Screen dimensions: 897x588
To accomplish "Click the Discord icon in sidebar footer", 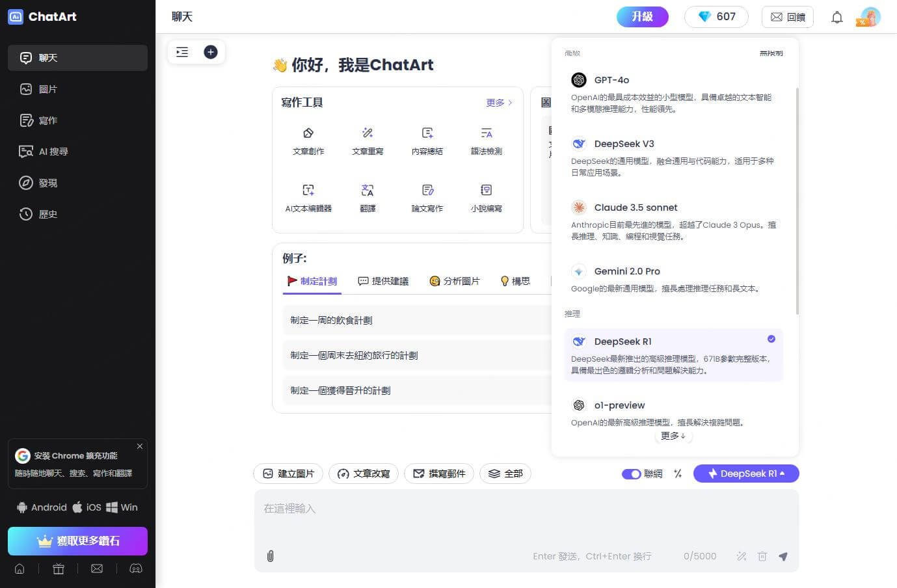I will [136, 568].
